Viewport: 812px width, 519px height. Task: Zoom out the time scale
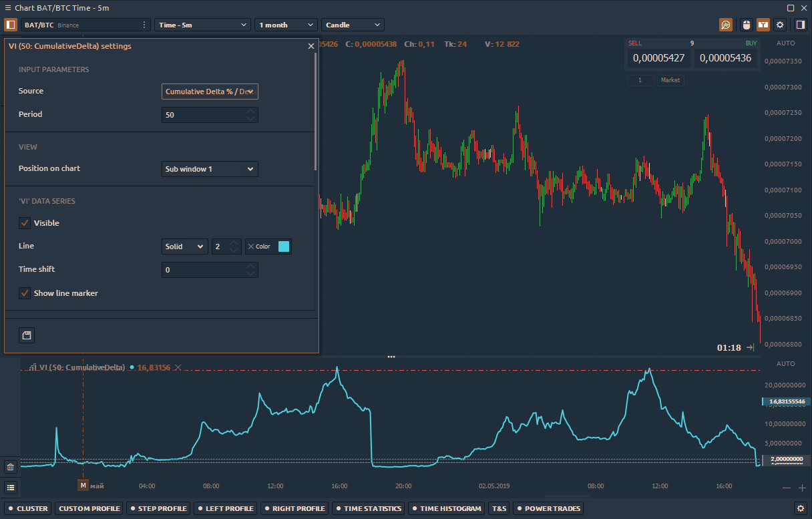pyautogui.click(x=786, y=488)
